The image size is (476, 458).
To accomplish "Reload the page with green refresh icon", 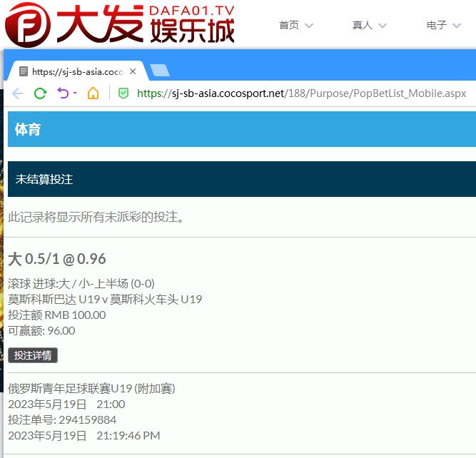I will (40, 93).
